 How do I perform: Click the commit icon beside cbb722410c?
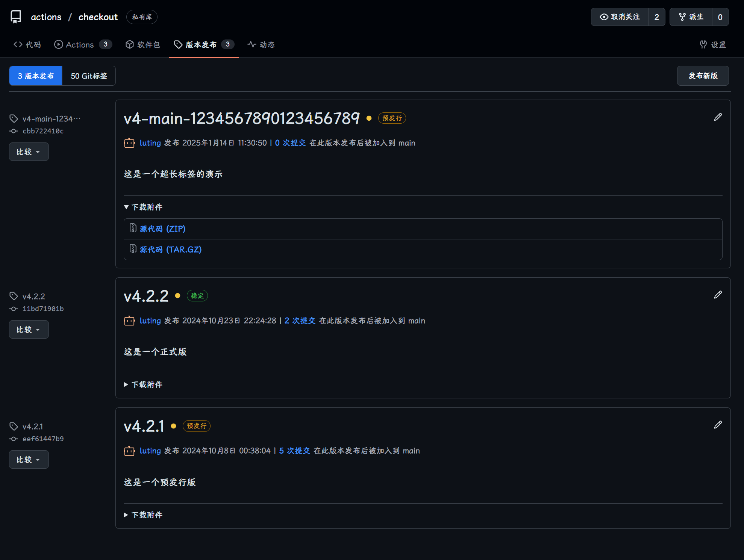(x=14, y=131)
